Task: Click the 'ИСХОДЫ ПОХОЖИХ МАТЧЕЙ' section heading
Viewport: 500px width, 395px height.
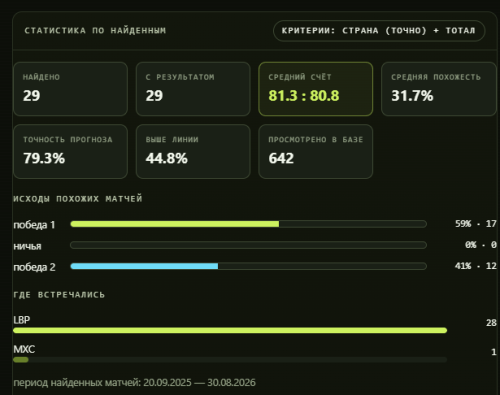Action: coord(78,199)
